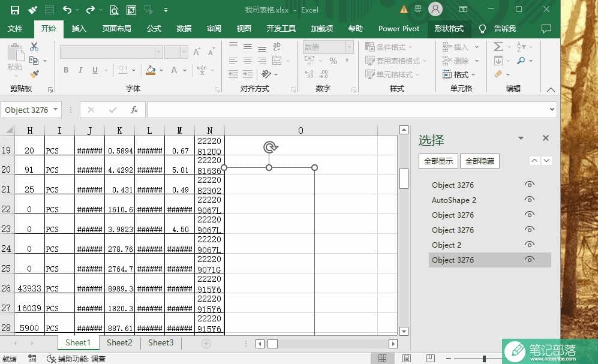Open the font name dropdown
Screen dimensions: 598x364
tap(159, 52)
